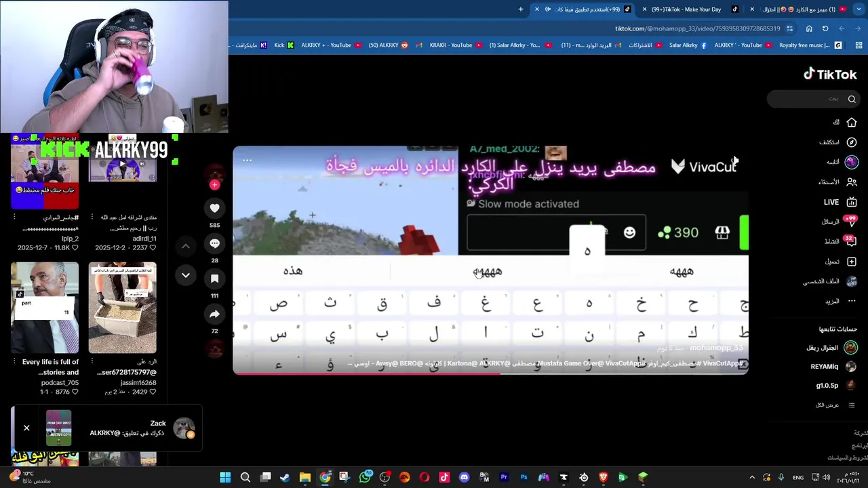Screen dimensions: 868x488
Task: Expand the system tray hidden icons chevron
Action: [752, 477]
